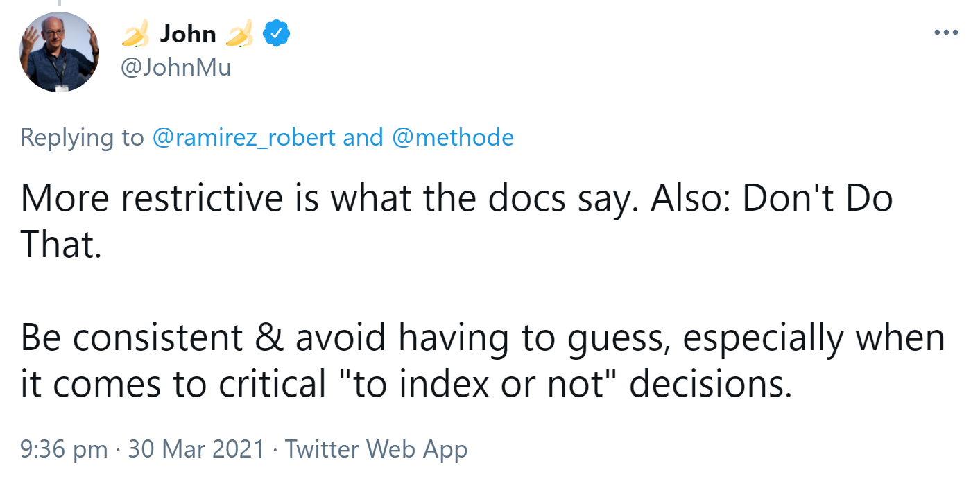This screenshot has width=980, height=479.
Task: Open the @JohnMu handle link
Action: [x=176, y=67]
